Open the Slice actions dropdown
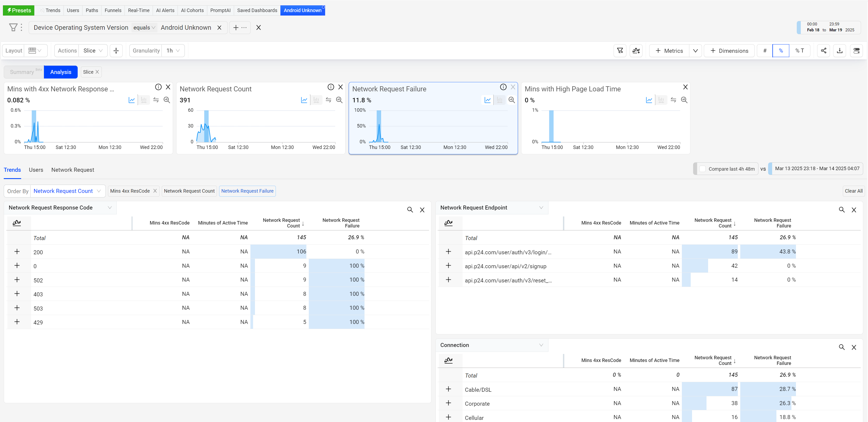 pyautogui.click(x=93, y=51)
